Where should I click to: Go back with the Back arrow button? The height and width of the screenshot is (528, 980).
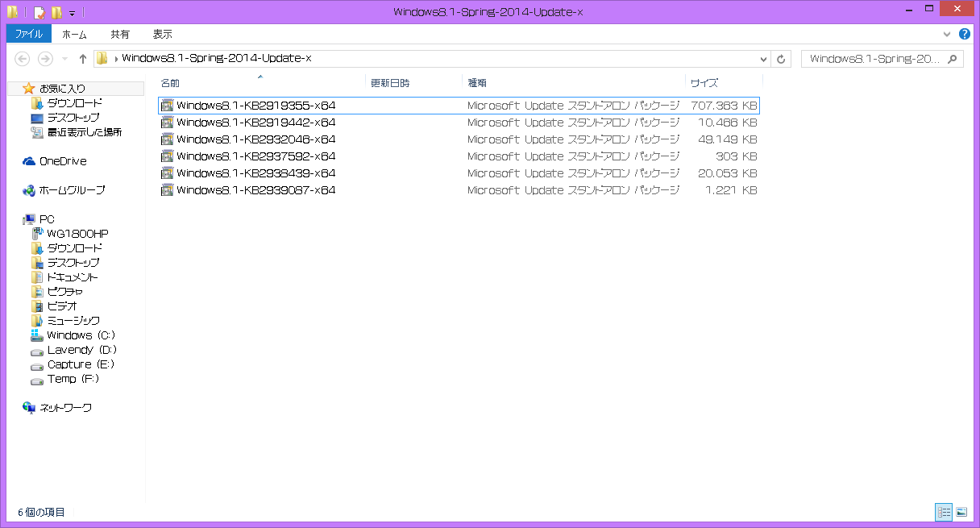(x=23, y=59)
